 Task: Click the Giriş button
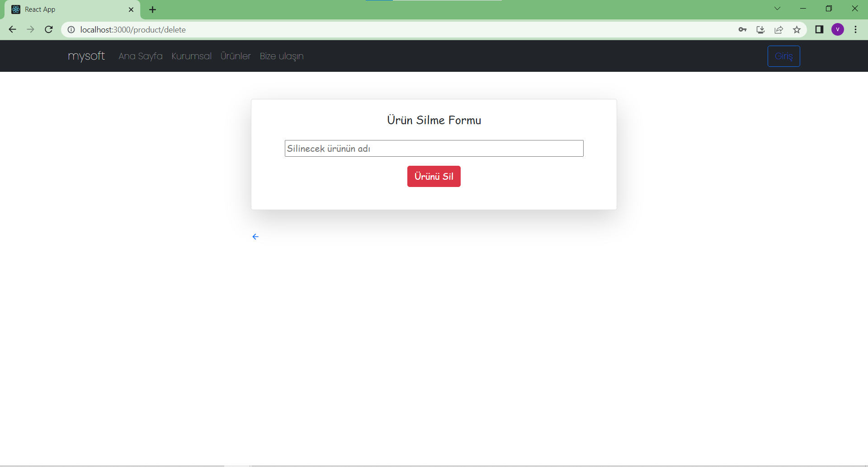tap(783, 56)
